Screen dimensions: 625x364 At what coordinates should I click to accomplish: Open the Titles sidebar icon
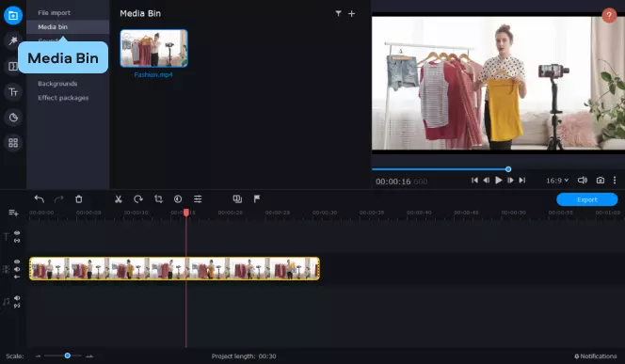[x=13, y=92]
